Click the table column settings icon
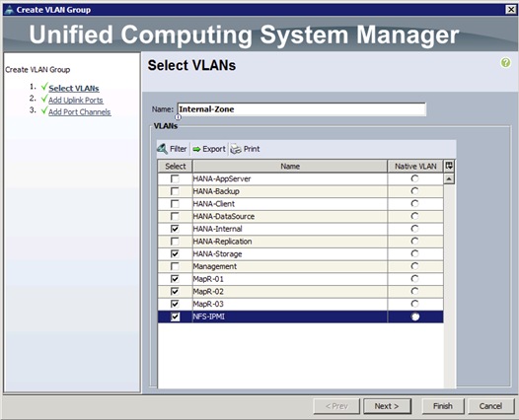Viewport: 519px width, 420px height. [x=449, y=166]
